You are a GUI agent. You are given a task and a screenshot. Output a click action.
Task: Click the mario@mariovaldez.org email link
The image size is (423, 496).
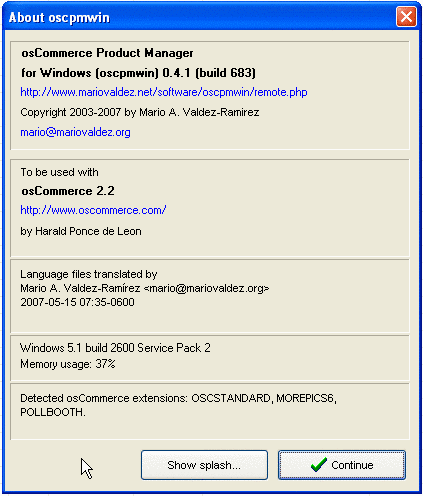coord(75,132)
